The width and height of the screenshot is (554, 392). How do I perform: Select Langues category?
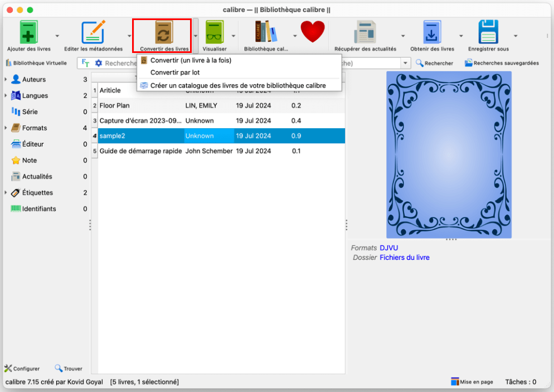coord(35,95)
